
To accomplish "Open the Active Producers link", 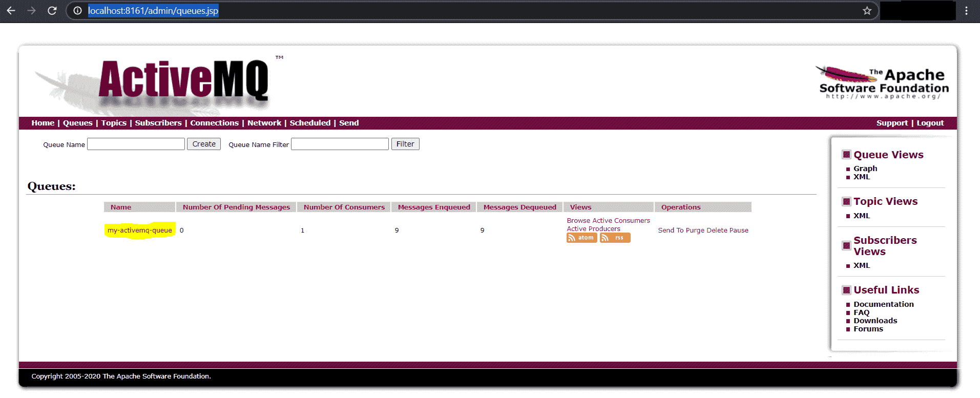I will click(x=593, y=229).
